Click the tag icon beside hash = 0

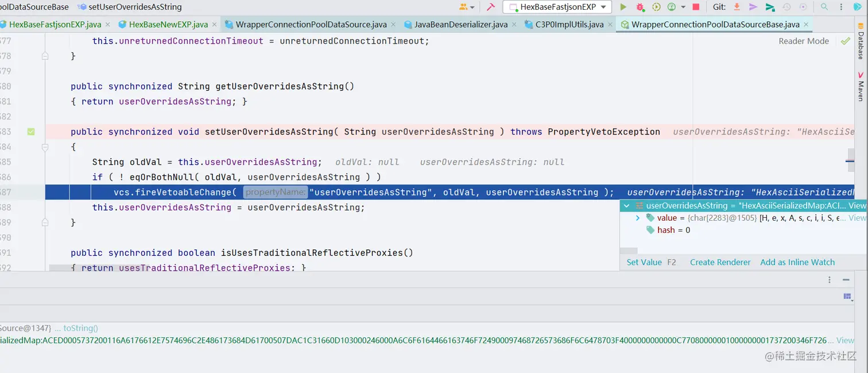(x=650, y=230)
